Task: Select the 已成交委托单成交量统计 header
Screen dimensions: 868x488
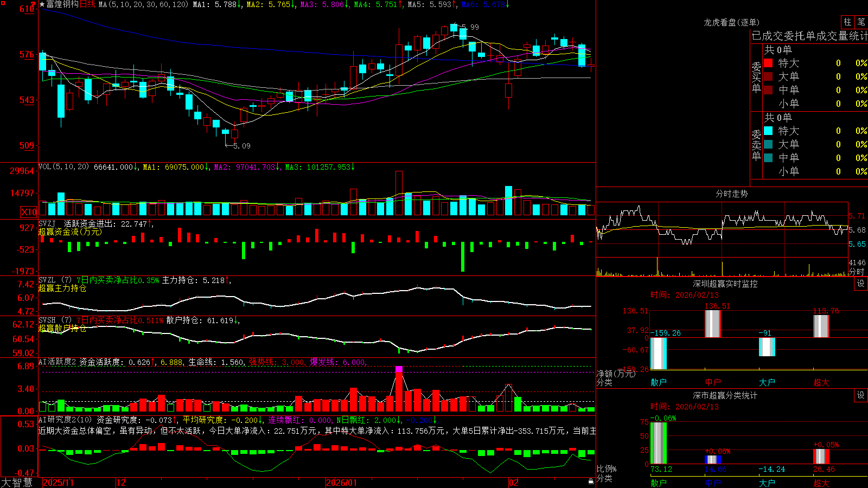Action: (x=809, y=36)
